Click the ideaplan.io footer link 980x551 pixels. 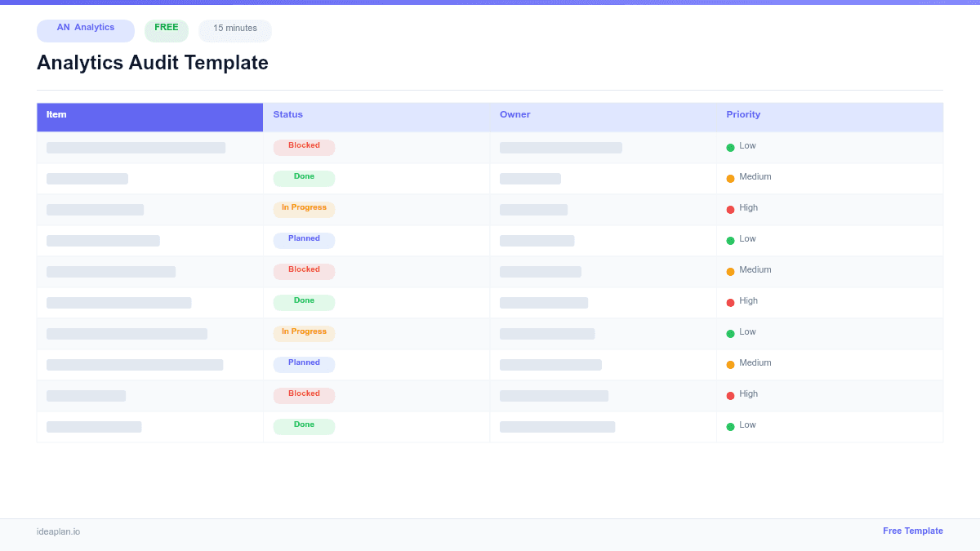pyautogui.click(x=57, y=532)
